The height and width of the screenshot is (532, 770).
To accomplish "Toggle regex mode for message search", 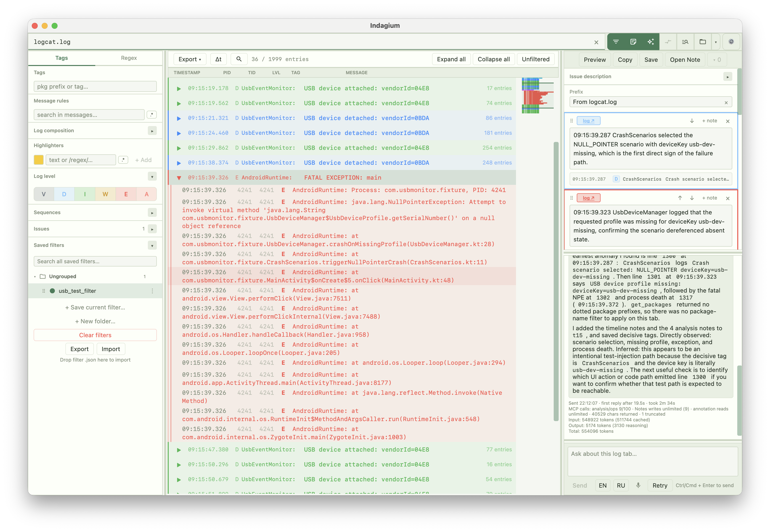I will click(x=152, y=115).
